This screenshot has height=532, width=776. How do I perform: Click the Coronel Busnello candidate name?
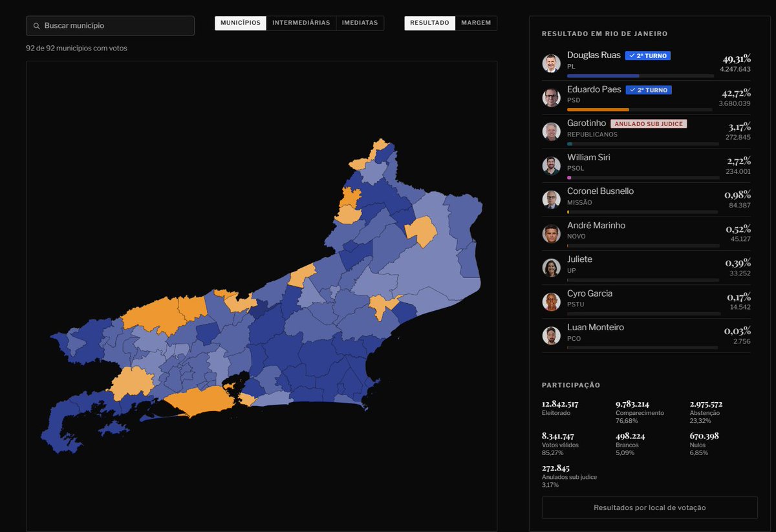click(601, 191)
